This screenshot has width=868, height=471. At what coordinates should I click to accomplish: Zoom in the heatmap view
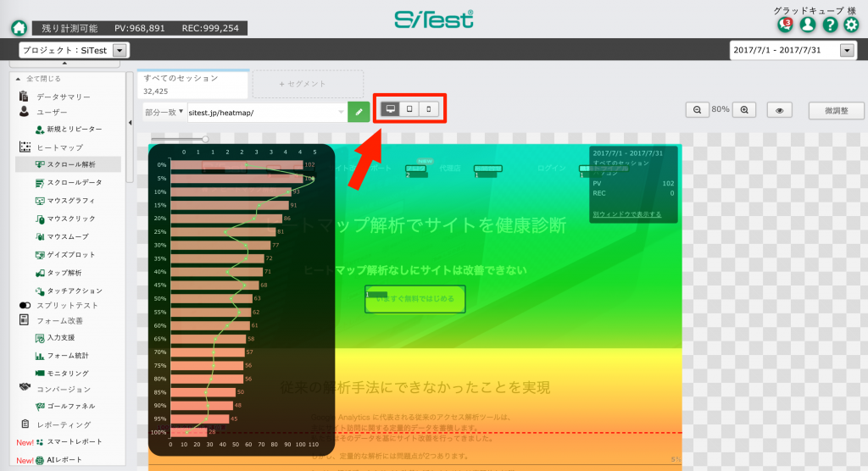click(744, 110)
